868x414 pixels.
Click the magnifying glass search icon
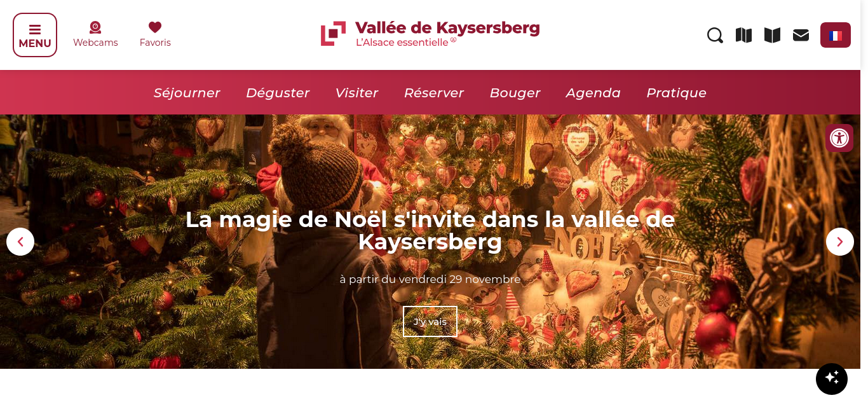point(715,35)
